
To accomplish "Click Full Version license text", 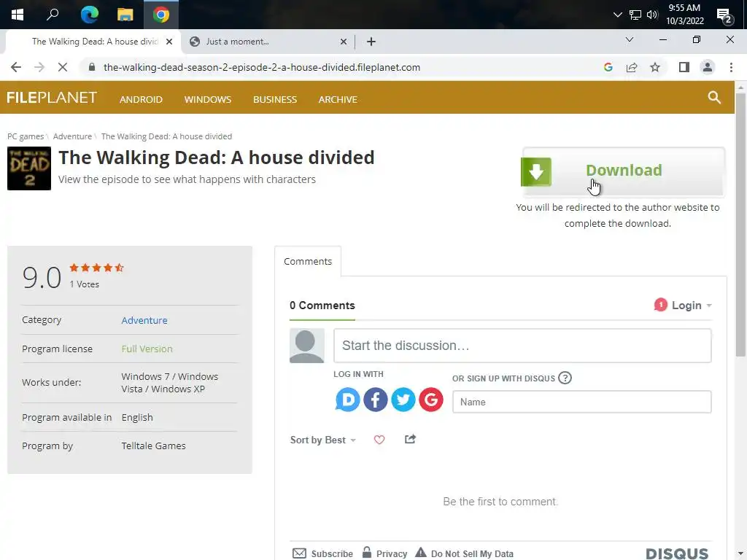I will pyautogui.click(x=147, y=349).
